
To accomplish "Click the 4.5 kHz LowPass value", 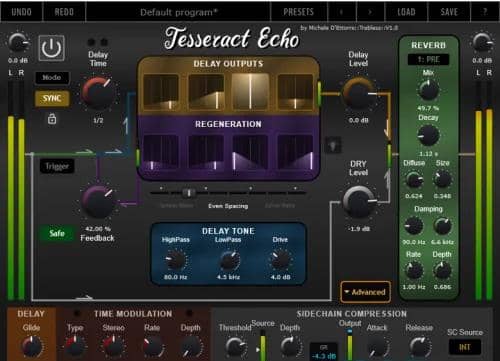I will (228, 277).
